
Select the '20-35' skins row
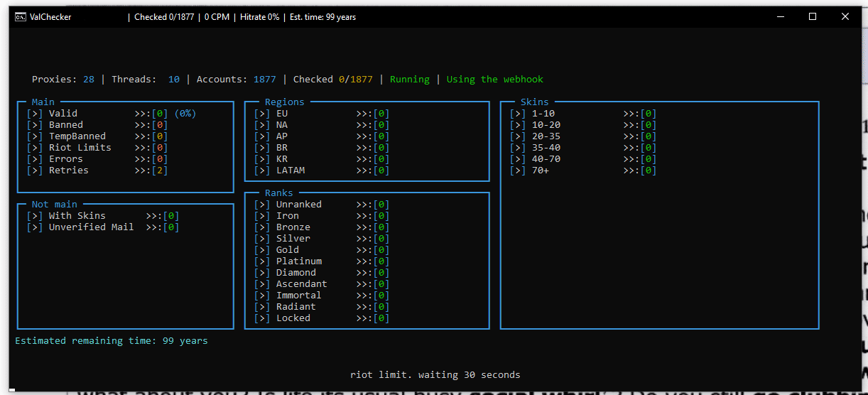[x=583, y=136]
